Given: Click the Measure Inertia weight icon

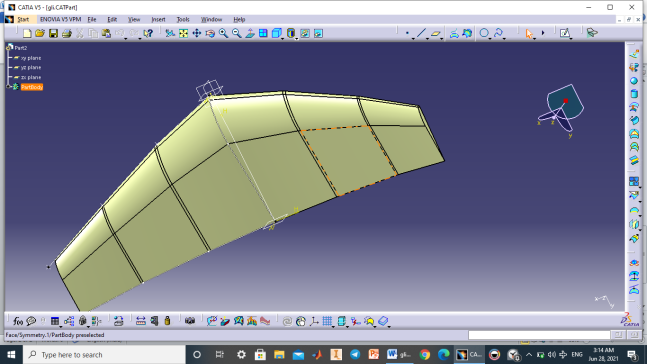Looking at the screenshot, I should pyautogui.click(x=167, y=321).
